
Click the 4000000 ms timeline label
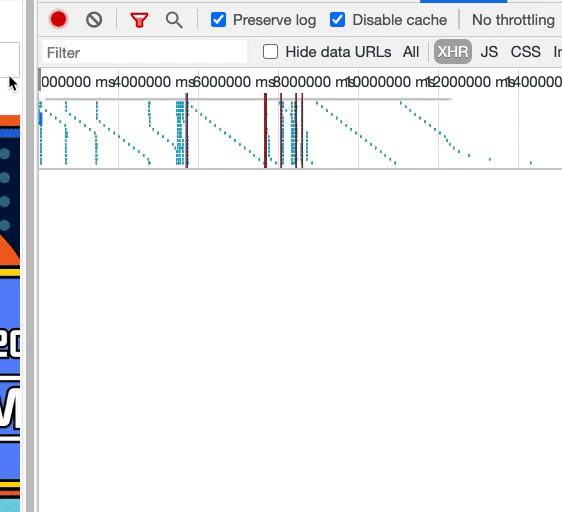click(154, 82)
